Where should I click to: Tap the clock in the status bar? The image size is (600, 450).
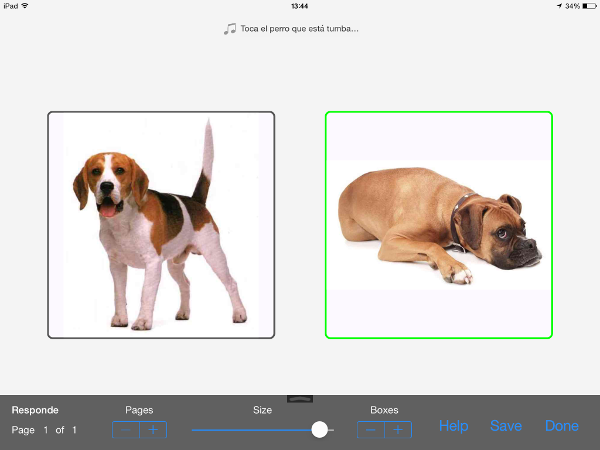tap(299, 6)
